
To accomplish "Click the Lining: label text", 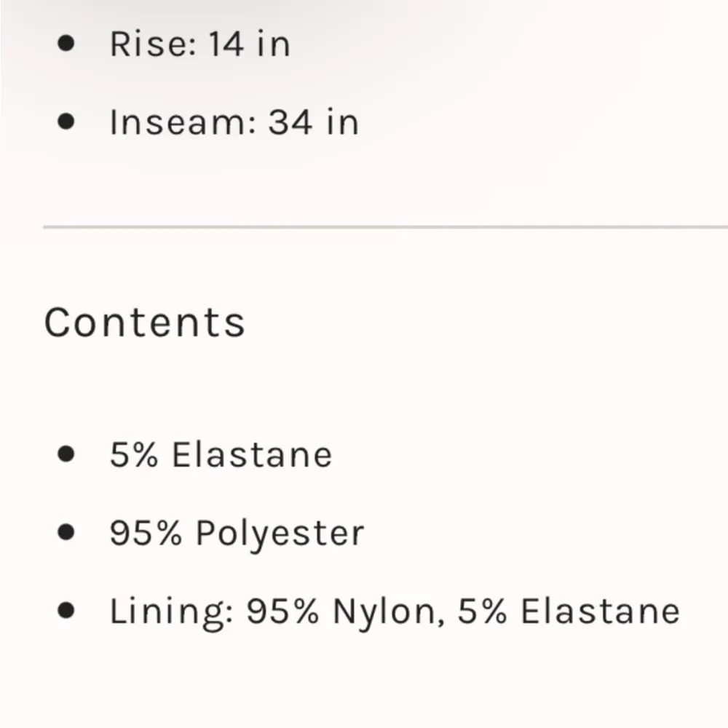I will (170, 612).
